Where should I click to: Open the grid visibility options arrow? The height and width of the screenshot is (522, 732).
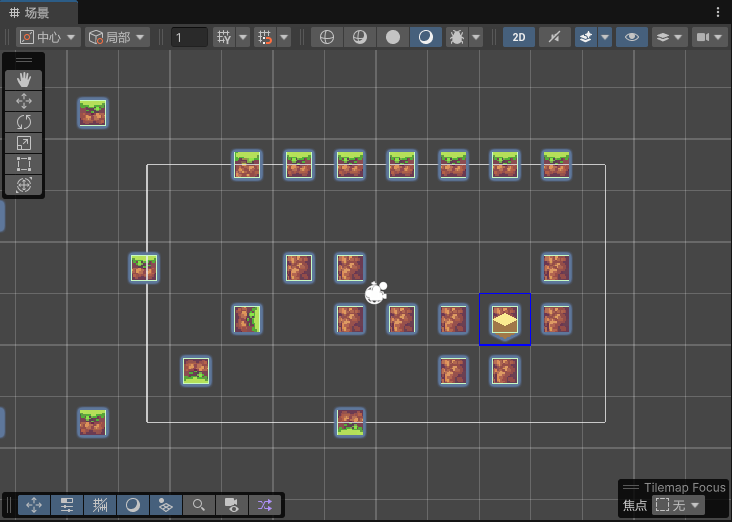click(243, 37)
